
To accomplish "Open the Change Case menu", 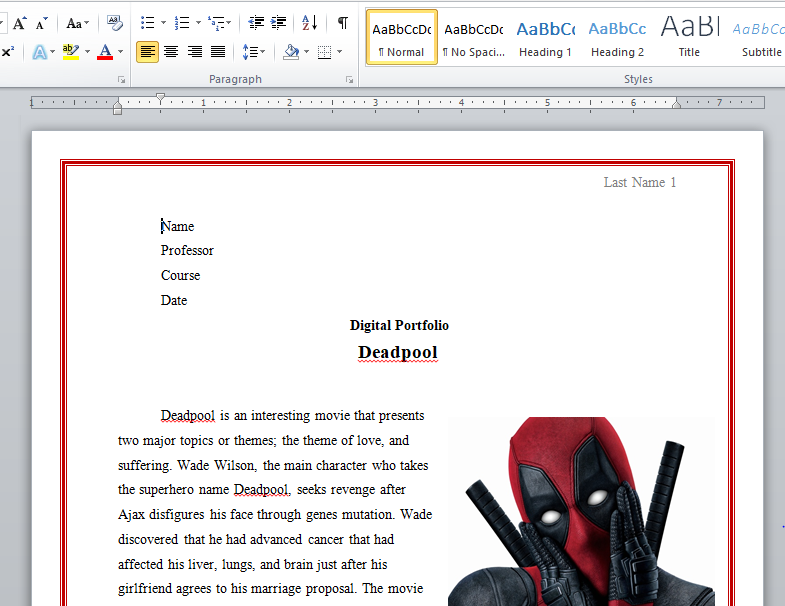I will click(77, 23).
